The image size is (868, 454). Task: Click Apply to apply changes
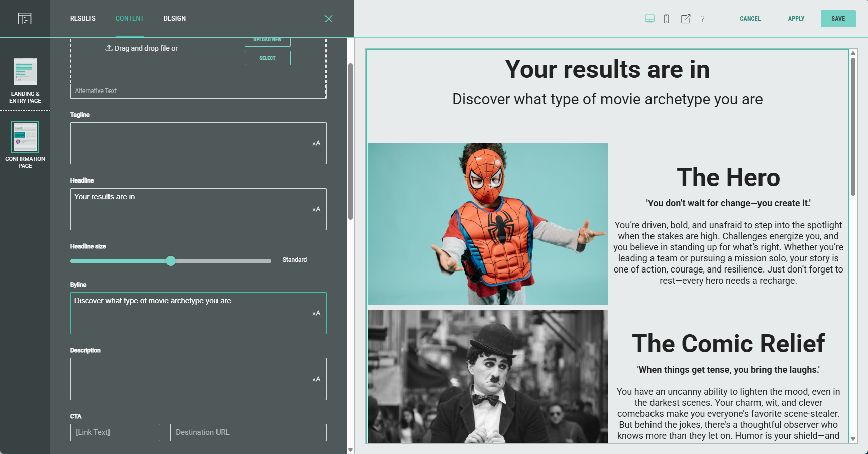[x=796, y=19]
